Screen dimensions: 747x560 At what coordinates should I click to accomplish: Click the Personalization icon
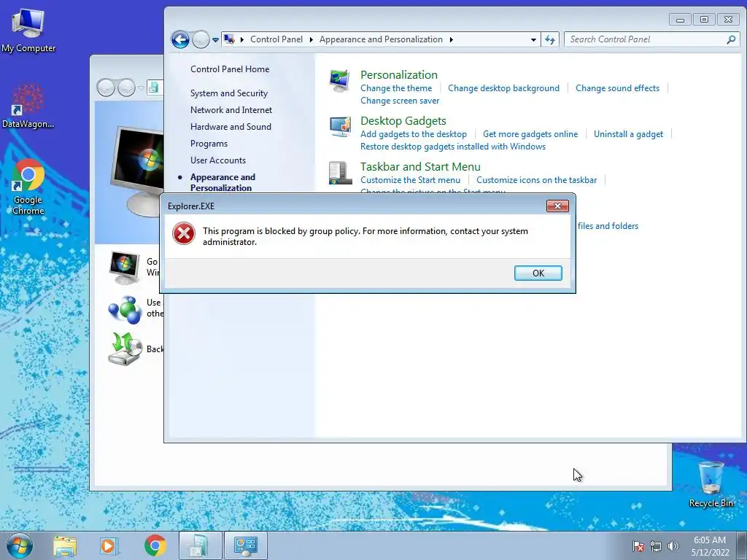coord(340,80)
